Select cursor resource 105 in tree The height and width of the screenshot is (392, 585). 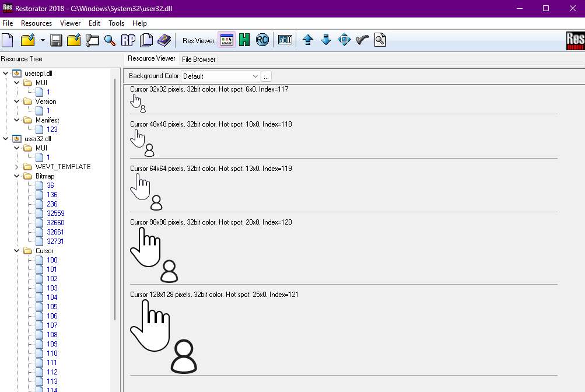coord(52,307)
